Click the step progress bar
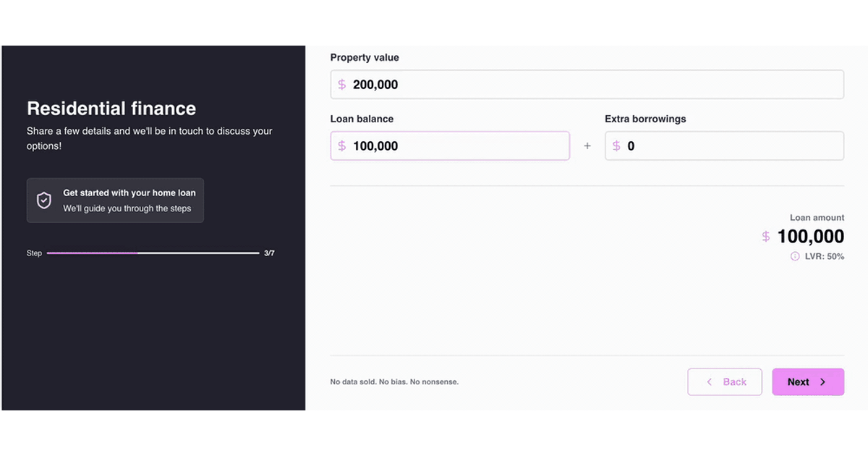 tap(153, 253)
